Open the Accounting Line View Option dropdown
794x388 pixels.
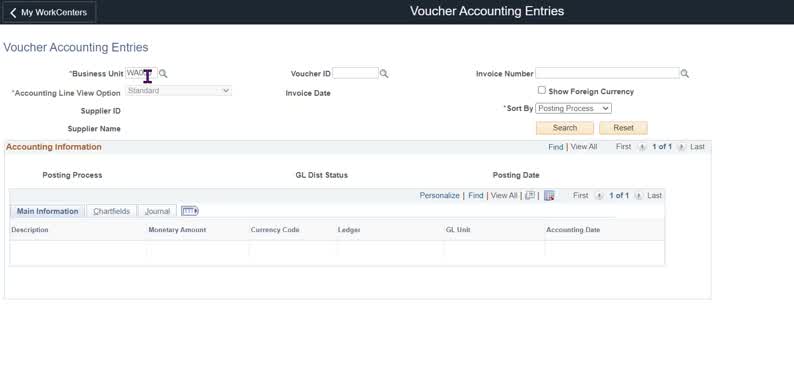tap(178, 91)
